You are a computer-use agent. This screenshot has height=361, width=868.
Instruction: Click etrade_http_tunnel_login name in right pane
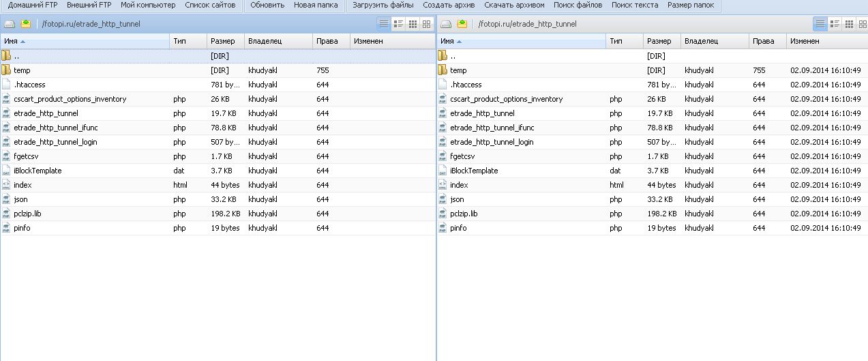492,142
